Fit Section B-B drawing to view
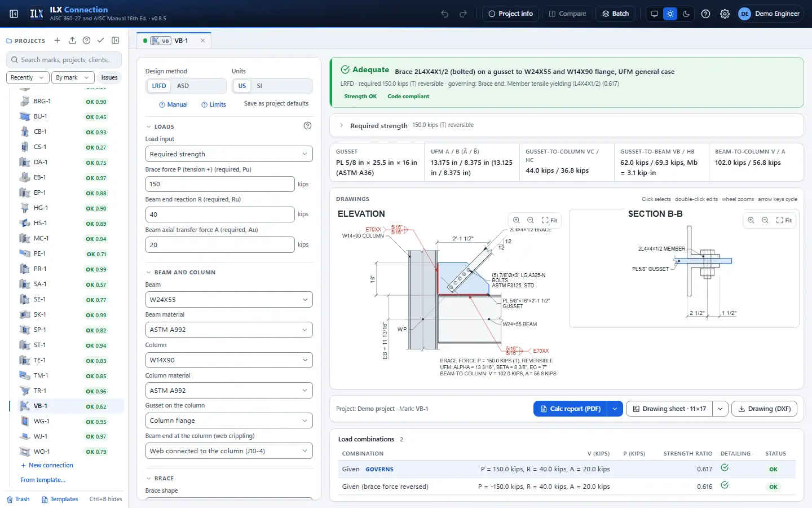Screen dimensions: 812x508 tap(784, 220)
